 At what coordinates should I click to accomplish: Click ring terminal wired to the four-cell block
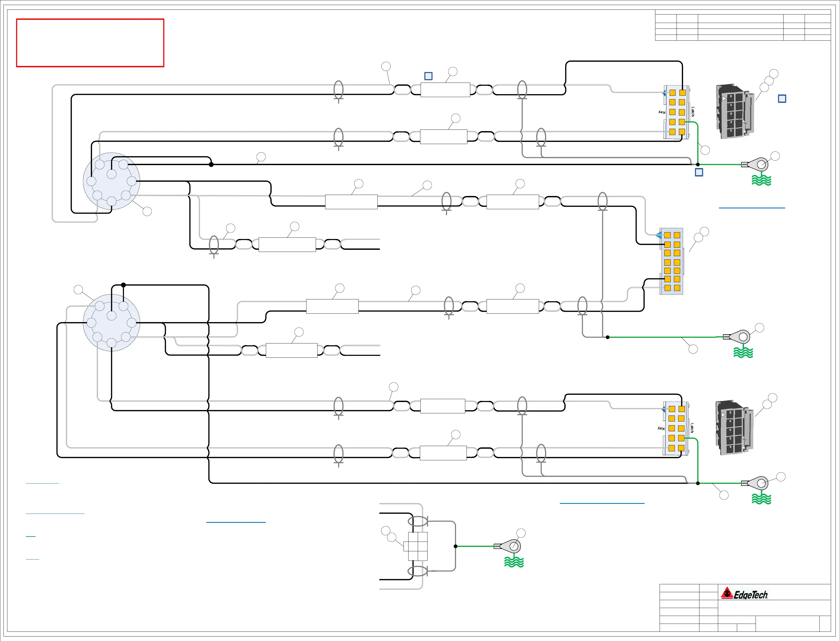(507, 546)
